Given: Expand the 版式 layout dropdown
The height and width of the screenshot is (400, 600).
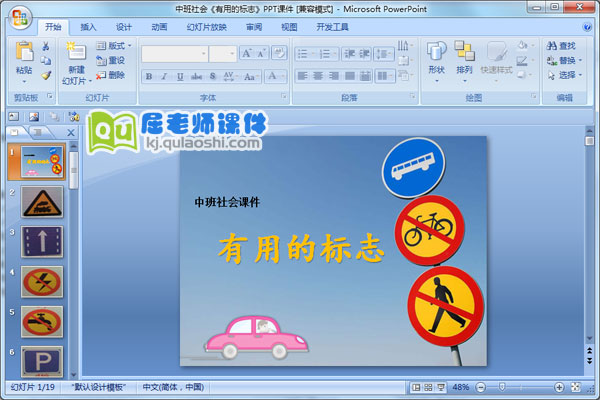Looking at the screenshot, I should coord(113,46).
